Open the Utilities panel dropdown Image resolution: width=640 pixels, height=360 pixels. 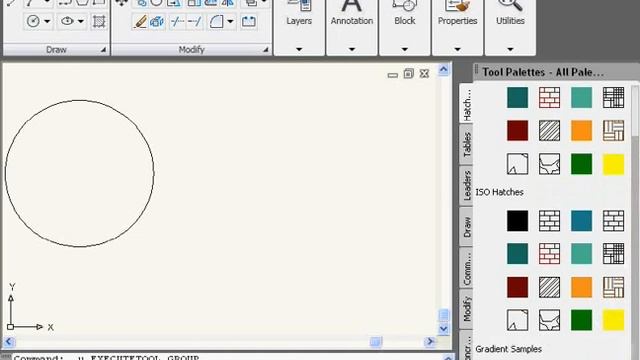point(510,49)
